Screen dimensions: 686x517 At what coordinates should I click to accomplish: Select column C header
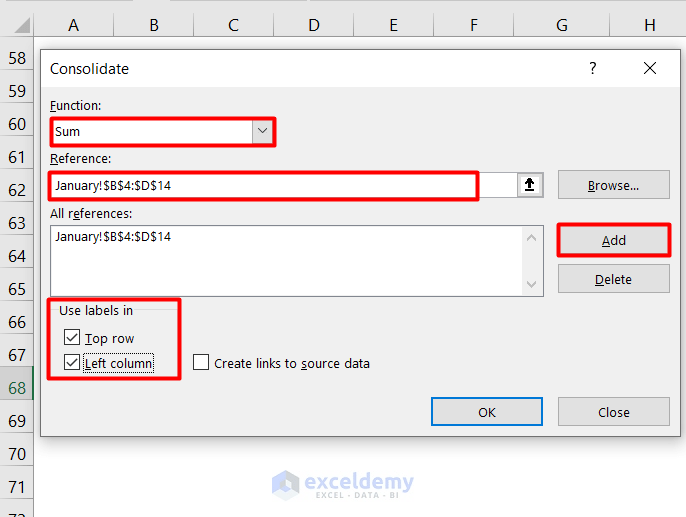234,25
